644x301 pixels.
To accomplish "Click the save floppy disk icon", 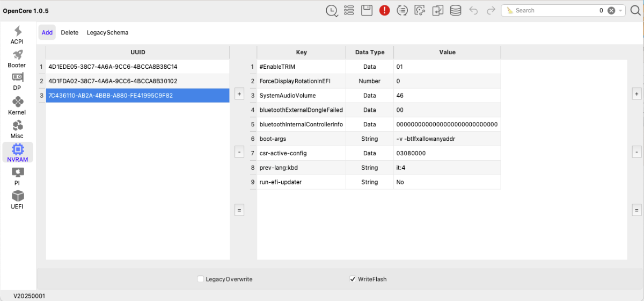I will point(367,10).
